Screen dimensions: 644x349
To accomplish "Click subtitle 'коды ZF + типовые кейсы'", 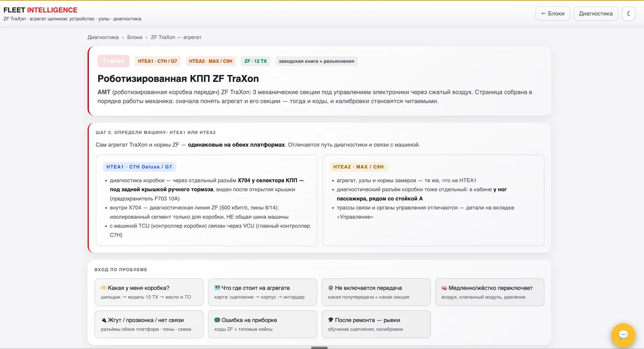I will [243, 329].
